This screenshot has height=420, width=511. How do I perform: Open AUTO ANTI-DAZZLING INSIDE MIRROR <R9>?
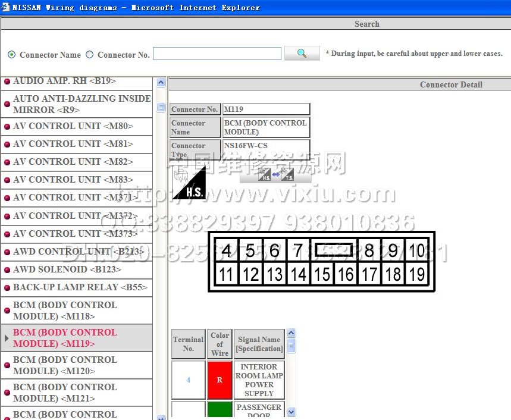point(77,104)
